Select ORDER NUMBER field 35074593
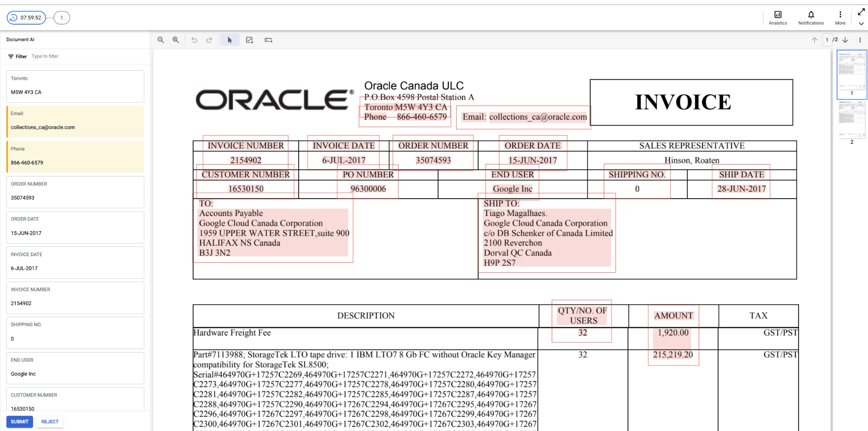 click(x=75, y=192)
